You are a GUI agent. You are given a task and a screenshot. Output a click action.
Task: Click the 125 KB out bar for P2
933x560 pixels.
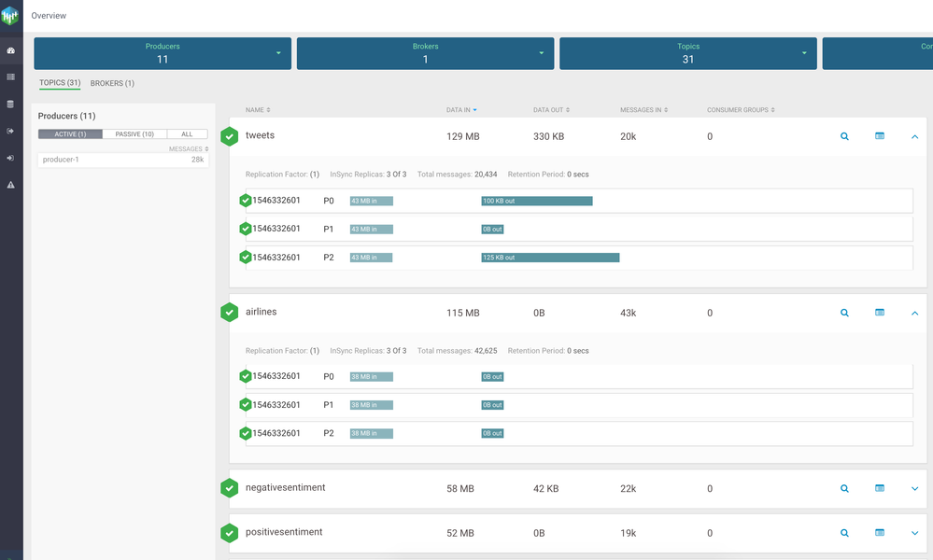pos(550,258)
